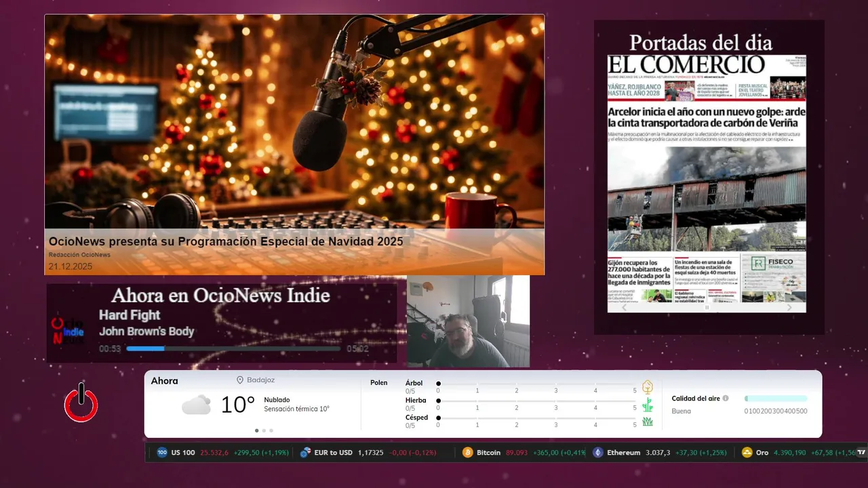Click the US 100 value 25.532,6
Viewport: 868px width, 488px height.
coord(214,452)
